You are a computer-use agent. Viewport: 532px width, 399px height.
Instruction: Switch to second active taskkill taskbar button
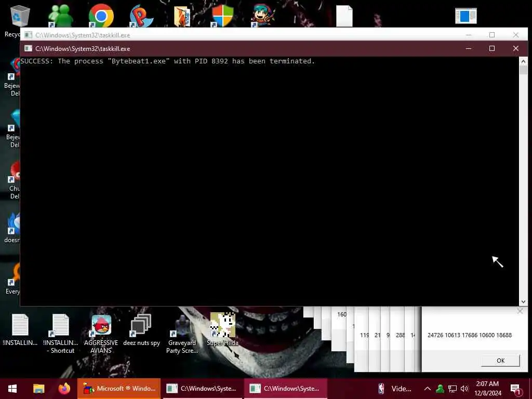(x=285, y=389)
